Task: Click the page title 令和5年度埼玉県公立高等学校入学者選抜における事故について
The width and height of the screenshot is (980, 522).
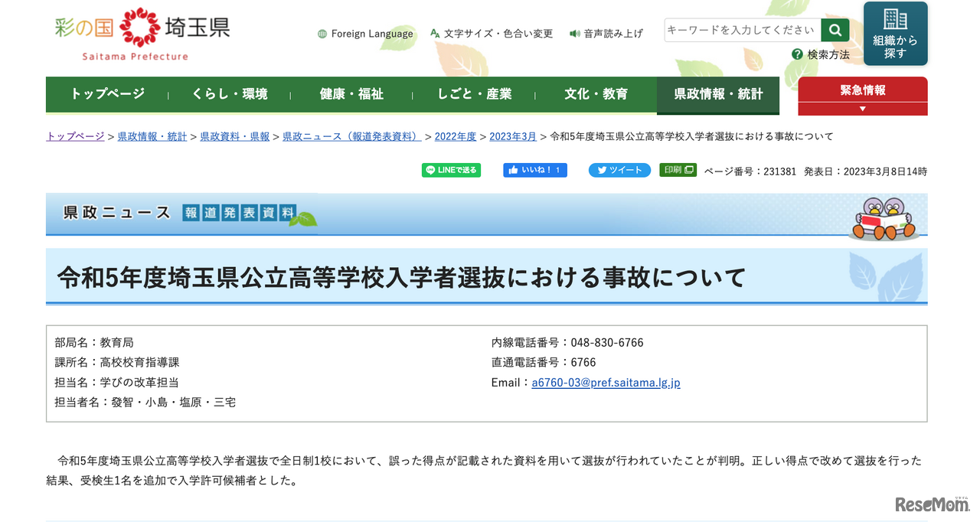Action: [x=401, y=276]
